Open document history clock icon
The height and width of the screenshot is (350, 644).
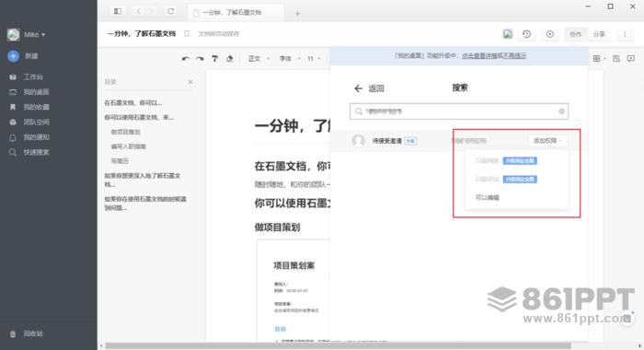[x=526, y=34]
